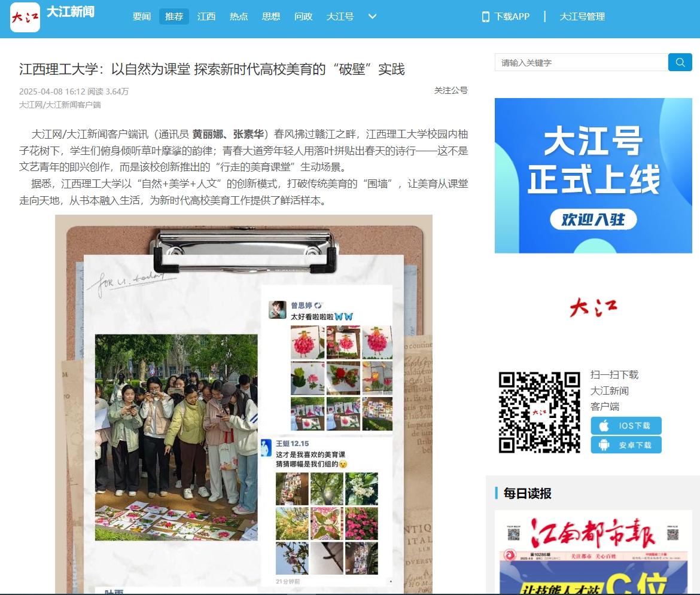Select the 推荐 navigation tab
700x595 pixels.
pyautogui.click(x=174, y=17)
